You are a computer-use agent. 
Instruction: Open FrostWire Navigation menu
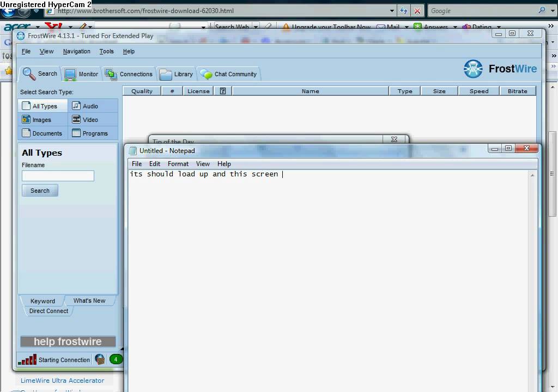pos(76,51)
